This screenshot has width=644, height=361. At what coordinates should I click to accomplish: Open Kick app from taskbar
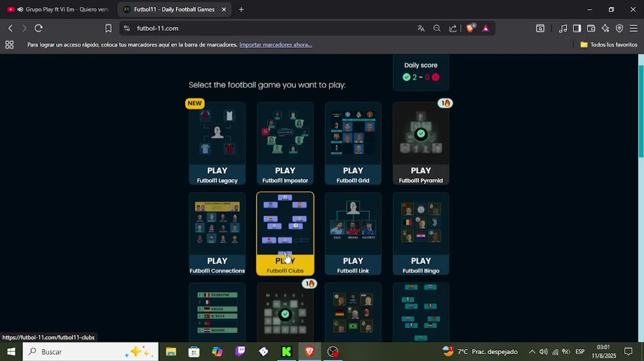tap(286, 351)
